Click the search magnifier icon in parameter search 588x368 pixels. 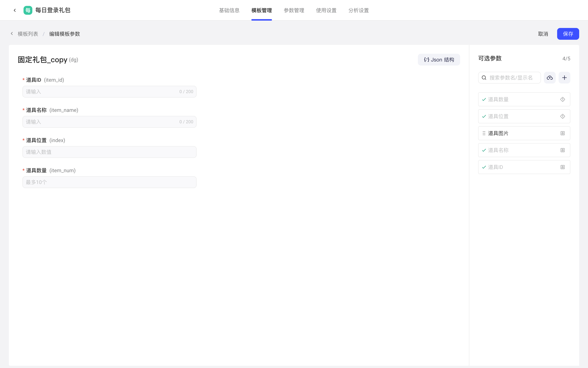tap(484, 78)
